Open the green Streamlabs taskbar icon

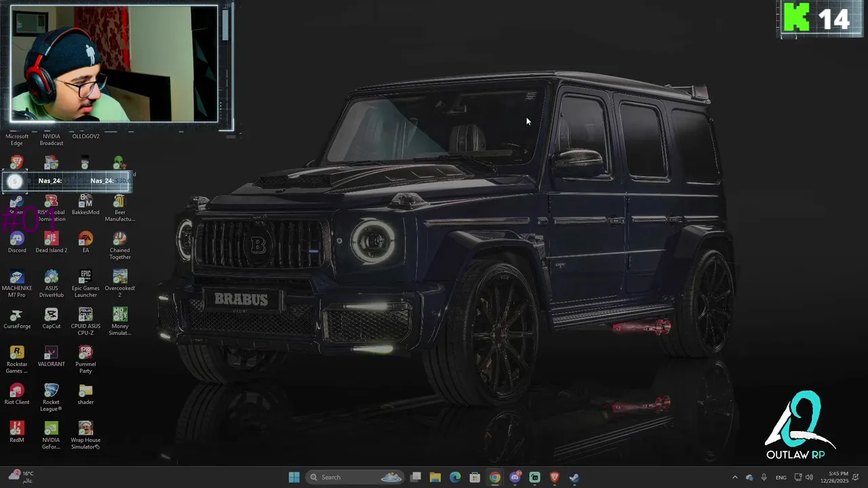tap(534, 477)
